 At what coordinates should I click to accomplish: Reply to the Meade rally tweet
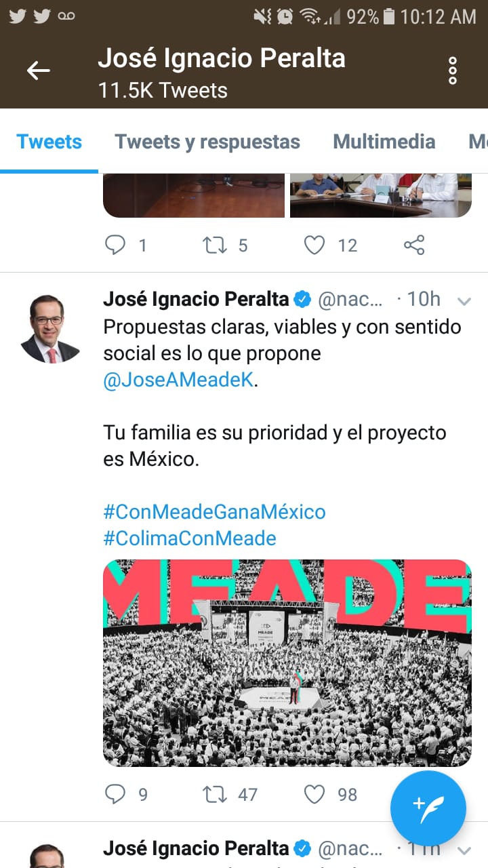pos(115,793)
